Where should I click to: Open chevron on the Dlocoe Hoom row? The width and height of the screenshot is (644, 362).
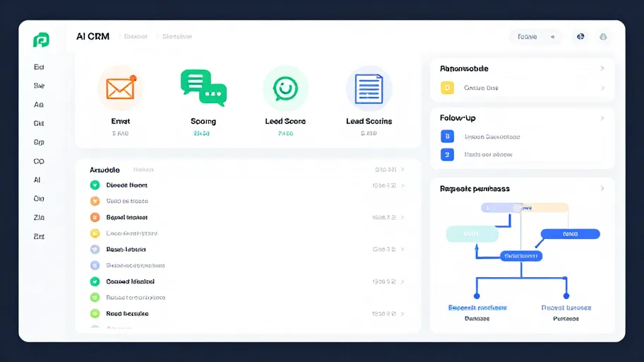pyautogui.click(x=402, y=185)
